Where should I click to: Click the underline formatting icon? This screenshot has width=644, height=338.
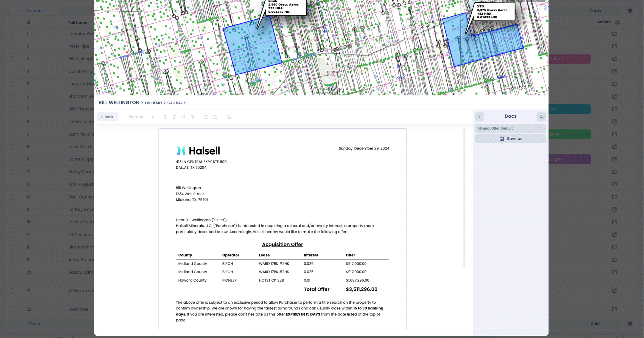(x=183, y=117)
